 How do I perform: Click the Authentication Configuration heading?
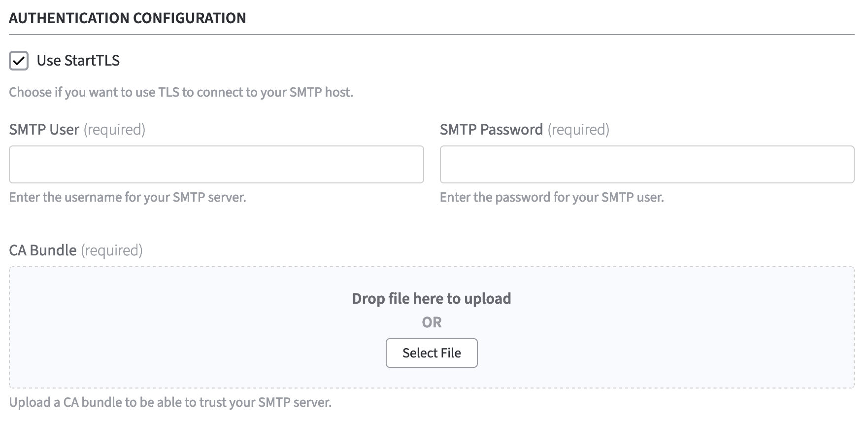pyautogui.click(x=128, y=18)
